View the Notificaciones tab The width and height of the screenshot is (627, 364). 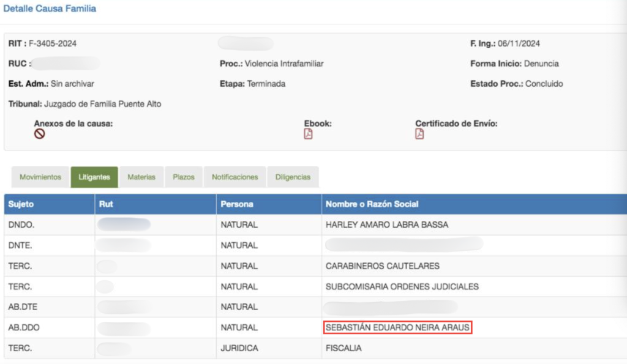[235, 177]
